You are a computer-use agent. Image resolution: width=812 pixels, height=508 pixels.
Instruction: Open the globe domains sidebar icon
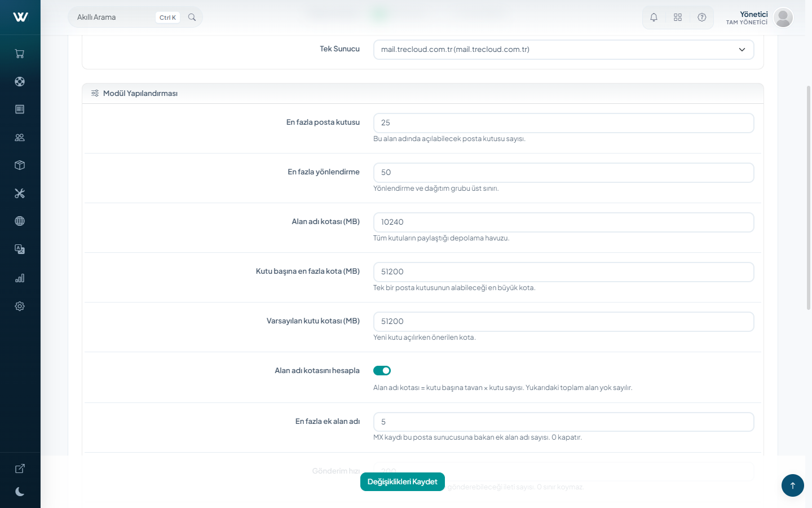(20, 221)
